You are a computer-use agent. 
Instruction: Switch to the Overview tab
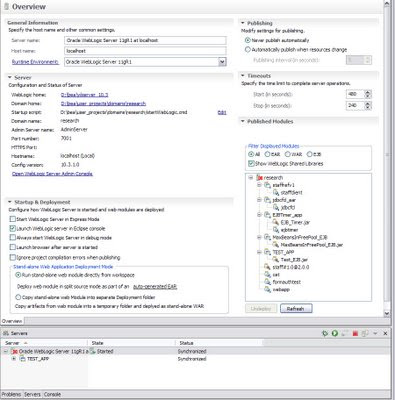(x=12, y=321)
